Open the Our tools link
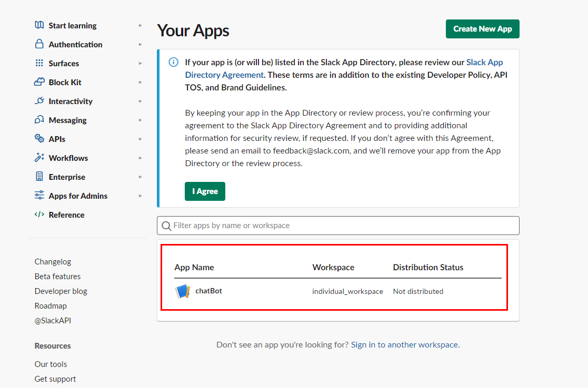 tap(51, 364)
